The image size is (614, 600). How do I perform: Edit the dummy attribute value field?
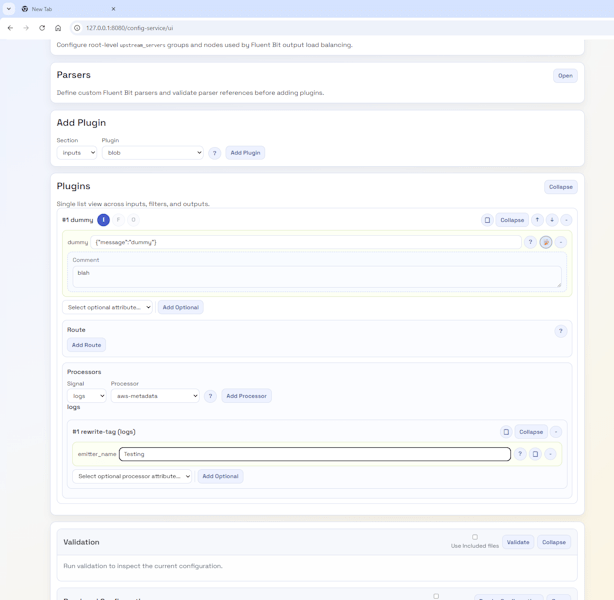coord(306,242)
